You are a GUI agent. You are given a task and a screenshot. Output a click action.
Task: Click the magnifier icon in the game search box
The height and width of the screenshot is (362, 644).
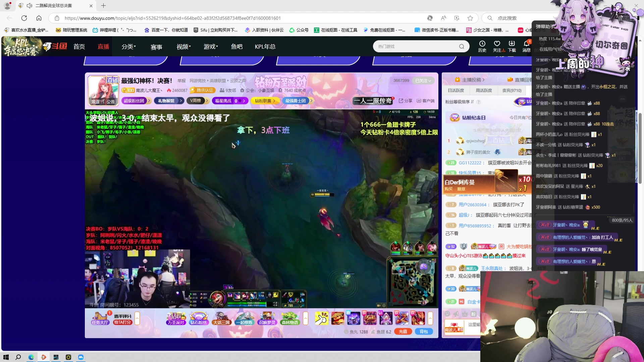point(462,46)
